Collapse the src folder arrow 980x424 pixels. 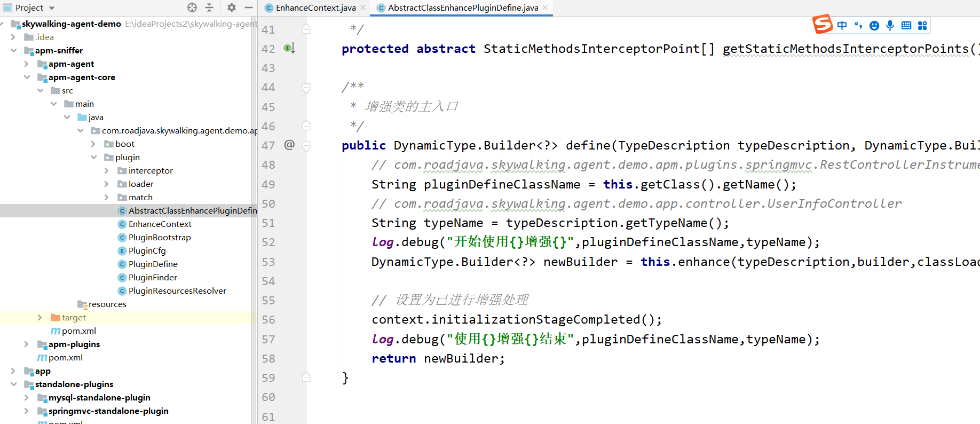(39, 90)
